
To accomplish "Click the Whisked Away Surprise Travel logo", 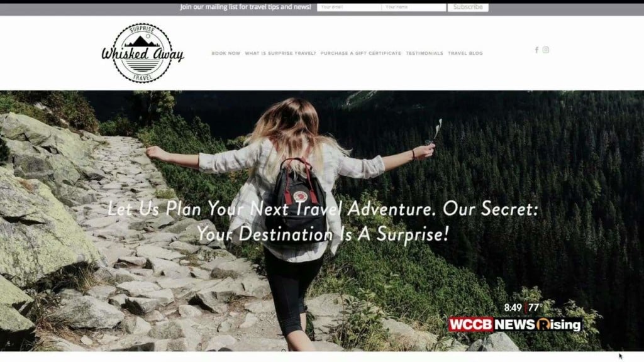I will (143, 53).
